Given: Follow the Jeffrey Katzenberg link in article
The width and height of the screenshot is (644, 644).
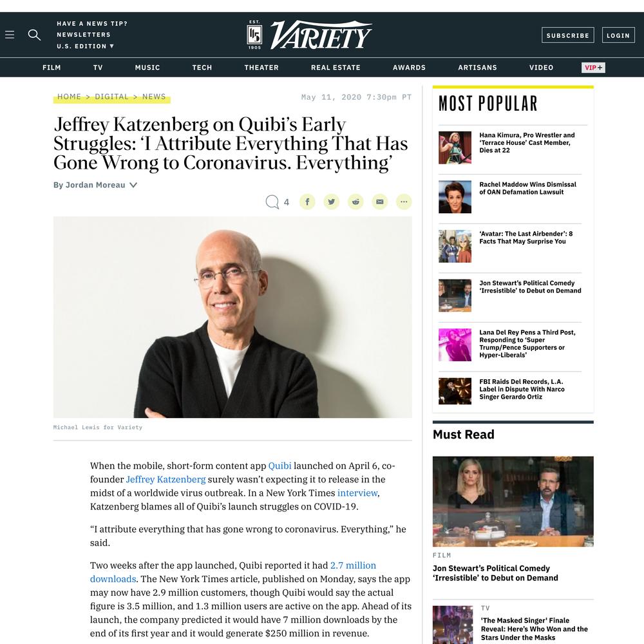Looking at the screenshot, I should tap(166, 479).
